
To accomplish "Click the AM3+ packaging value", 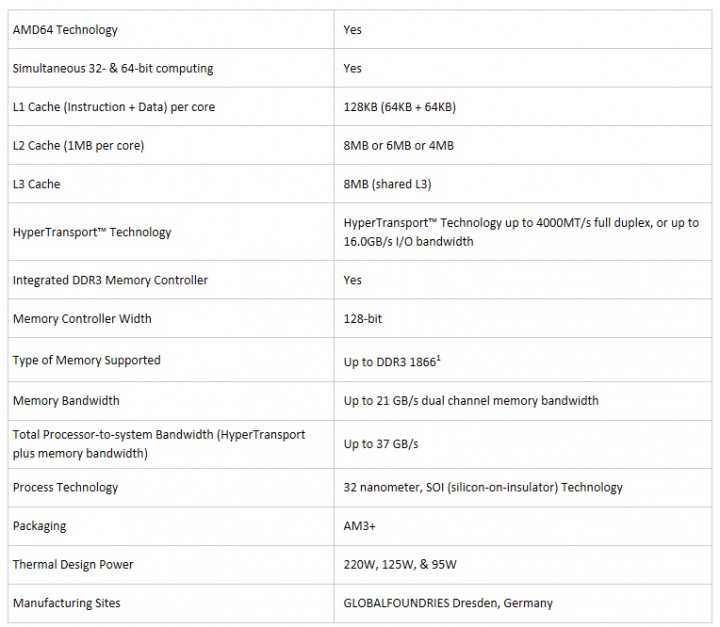I will click(359, 526).
